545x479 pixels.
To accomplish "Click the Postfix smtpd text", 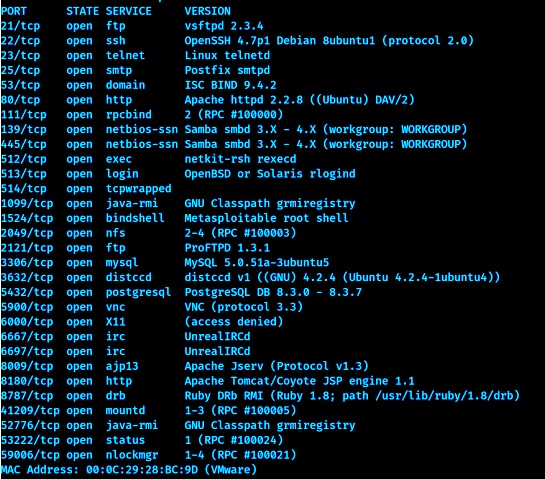I will tap(227, 71).
